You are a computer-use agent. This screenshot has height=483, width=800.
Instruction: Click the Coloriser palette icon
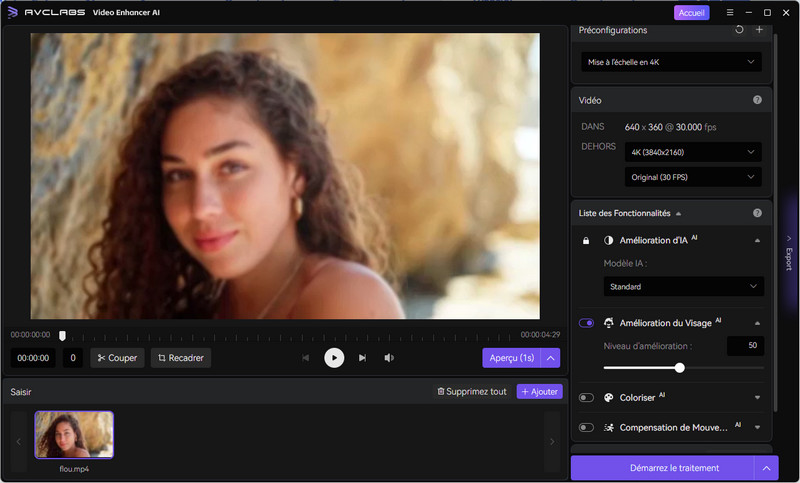pos(608,397)
